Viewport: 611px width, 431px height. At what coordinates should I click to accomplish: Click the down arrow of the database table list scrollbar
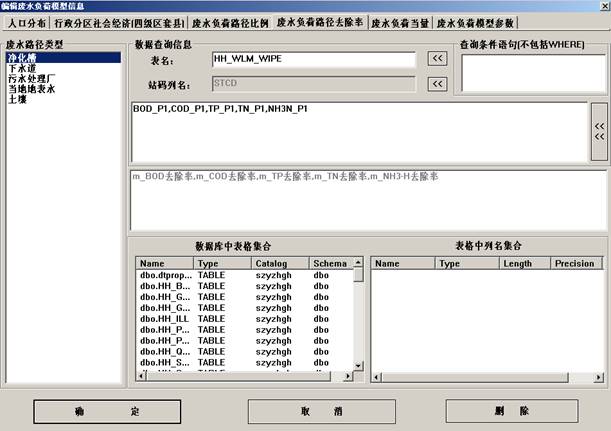(358, 365)
